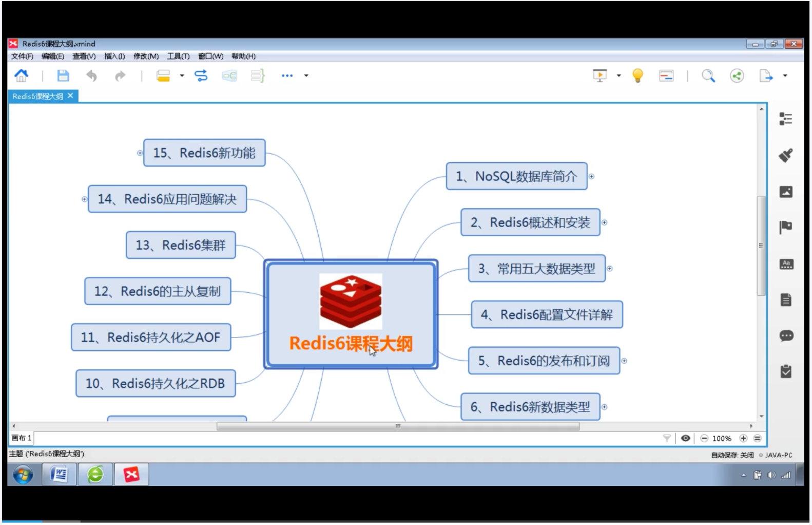Start presentation mode
The width and height of the screenshot is (812, 525).
[600, 76]
